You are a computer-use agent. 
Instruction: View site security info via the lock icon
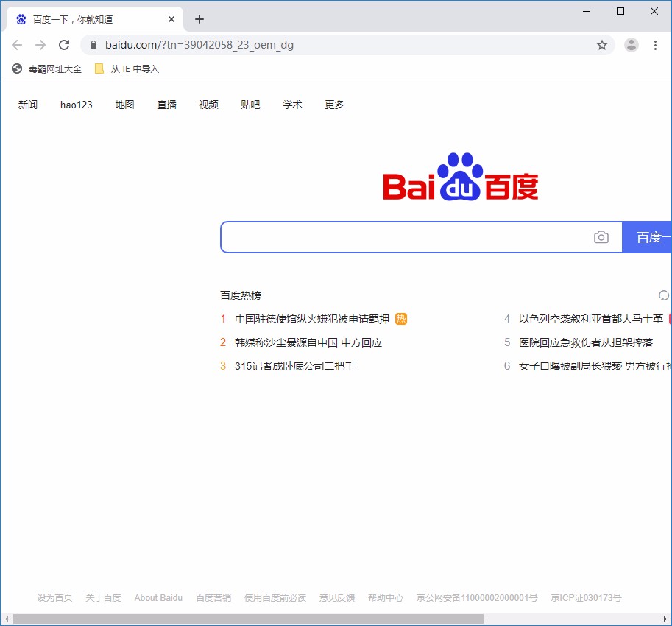[93, 45]
